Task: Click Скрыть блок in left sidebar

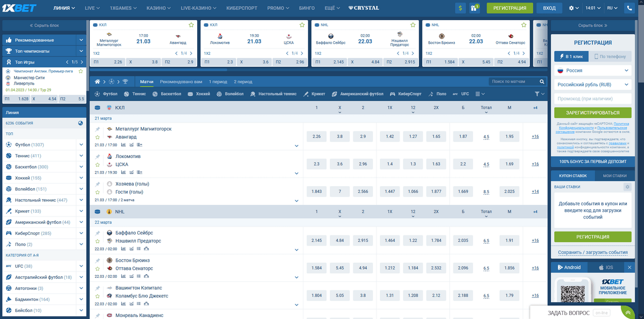Action: pos(44,25)
